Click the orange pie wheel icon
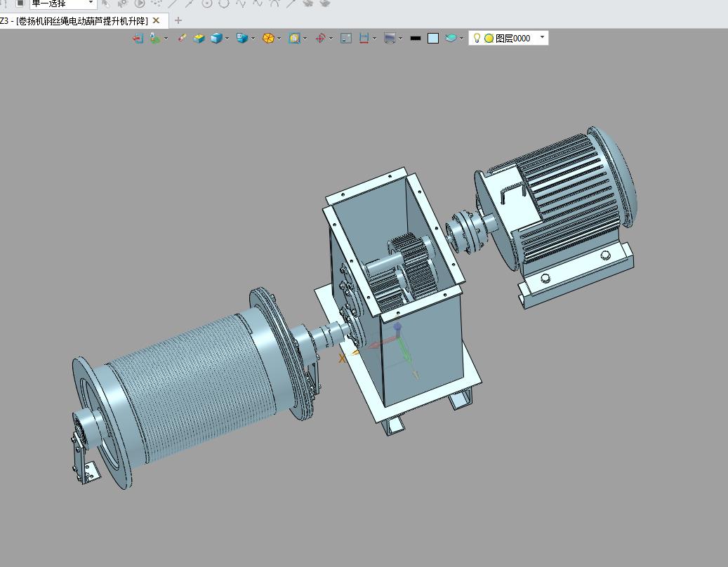The height and width of the screenshot is (567, 728). pos(268,39)
